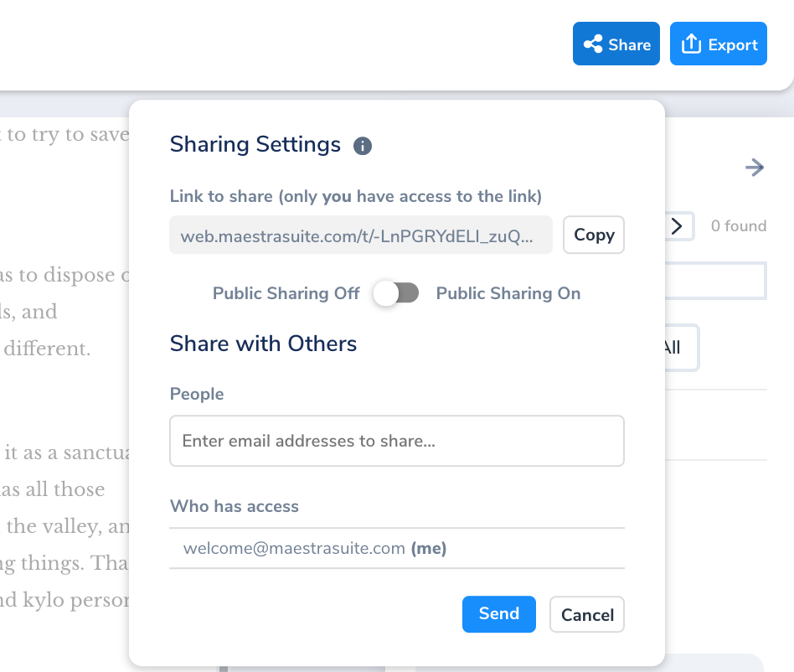The image size is (794, 672).
Task: Click the 'Sharing Settings' heading
Action: point(255,145)
